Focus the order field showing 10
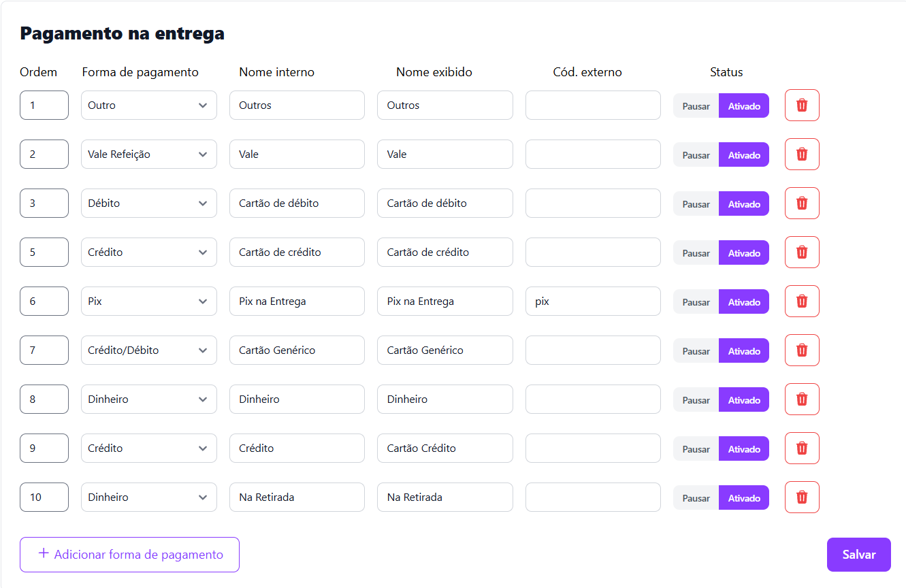This screenshot has width=906, height=588. [44, 497]
